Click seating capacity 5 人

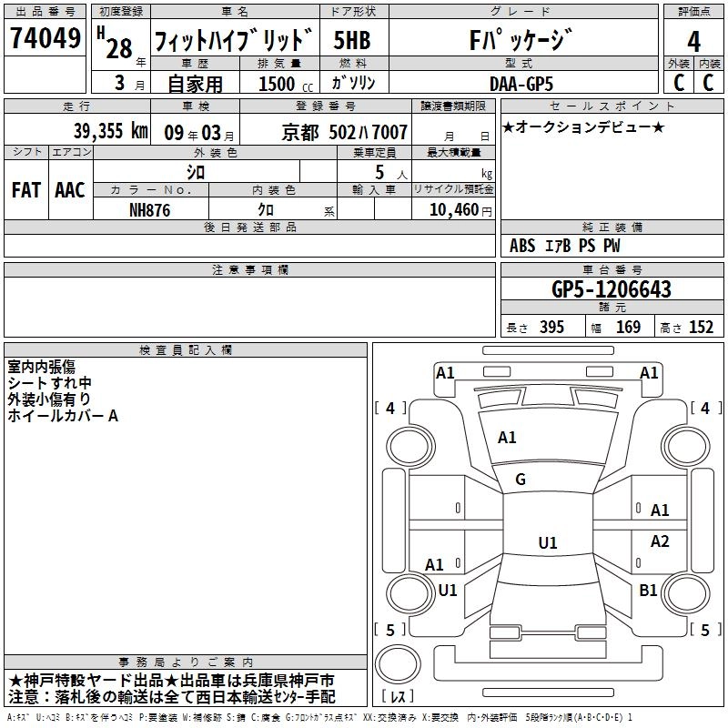click(390, 173)
